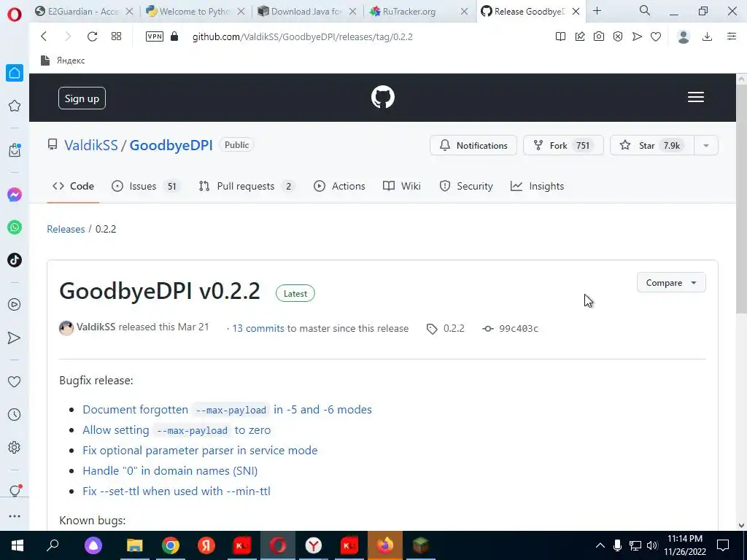Click the site padlock security icon
Viewport: 747px width, 560px height.
click(174, 36)
